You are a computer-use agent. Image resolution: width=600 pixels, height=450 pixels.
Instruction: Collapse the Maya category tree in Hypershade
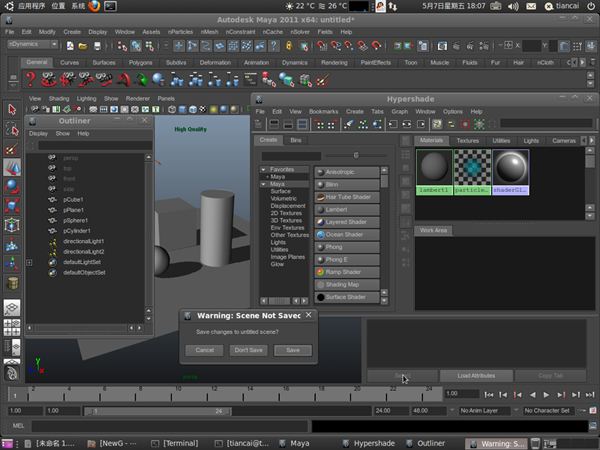(263, 184)
